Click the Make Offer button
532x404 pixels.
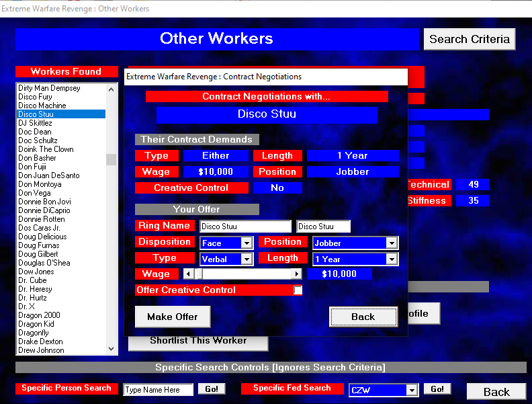click(173, 317)
